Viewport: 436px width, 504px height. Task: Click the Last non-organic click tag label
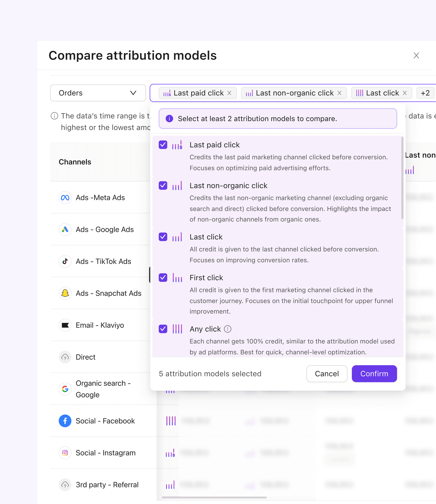click(295, 93)
